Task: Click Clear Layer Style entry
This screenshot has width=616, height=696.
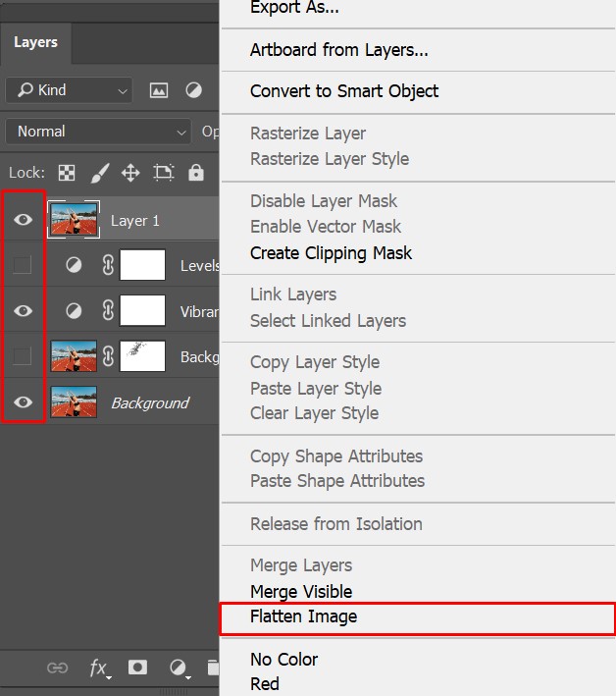Action: click(315, 413)
